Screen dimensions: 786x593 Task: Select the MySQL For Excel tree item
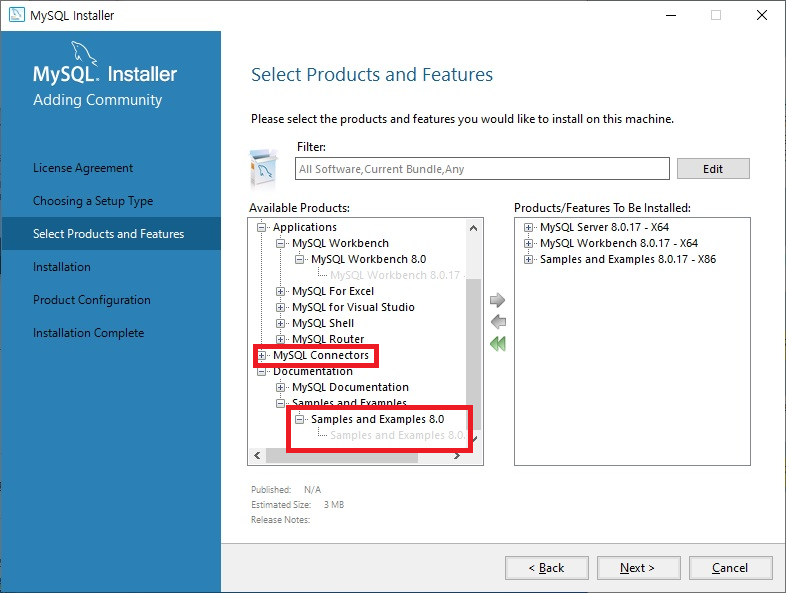333,291
